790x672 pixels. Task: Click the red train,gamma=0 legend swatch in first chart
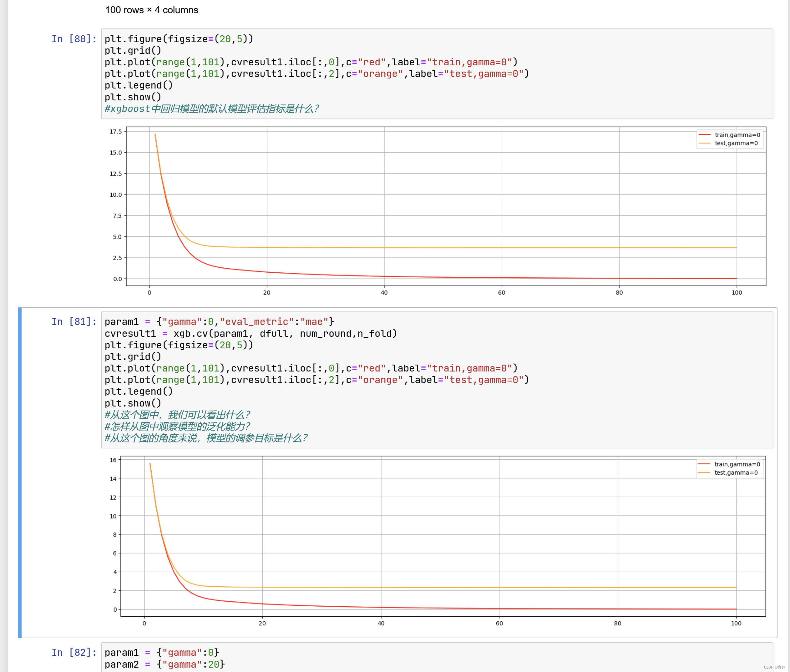tap(705, 135)
